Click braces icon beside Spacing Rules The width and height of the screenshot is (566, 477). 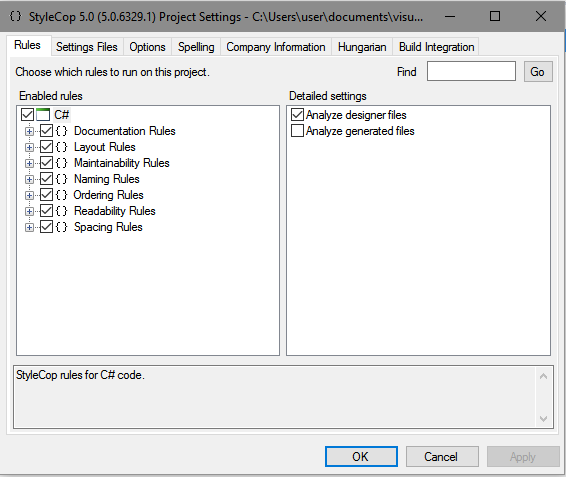pyautogui.click(x=62, y=227)
